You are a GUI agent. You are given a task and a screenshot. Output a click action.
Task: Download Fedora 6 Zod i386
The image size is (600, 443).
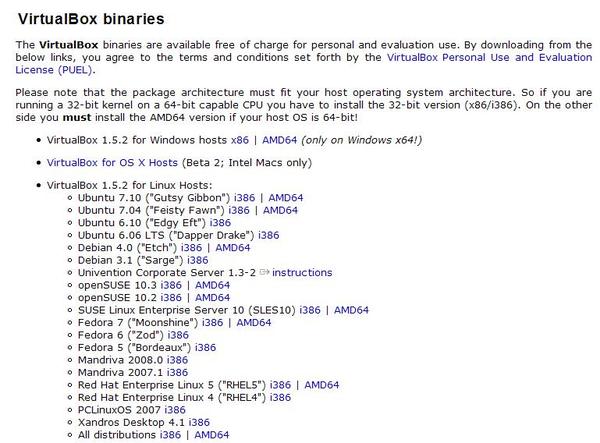pyautogui.click(x=178, y=335)
